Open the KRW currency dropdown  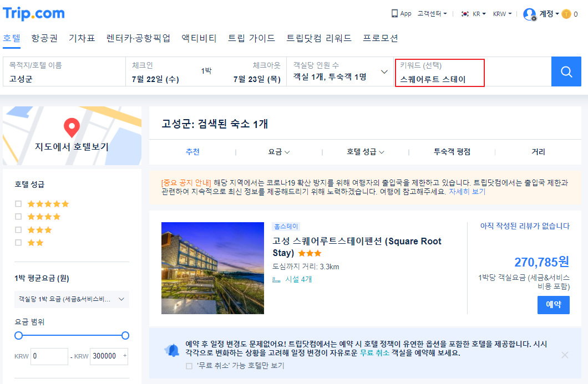[x=502, y=14]
